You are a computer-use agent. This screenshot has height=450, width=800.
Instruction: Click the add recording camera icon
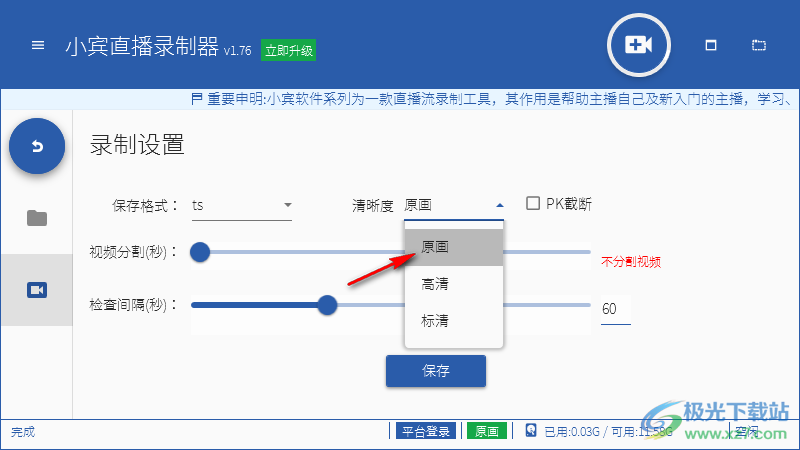pos(639,45)
